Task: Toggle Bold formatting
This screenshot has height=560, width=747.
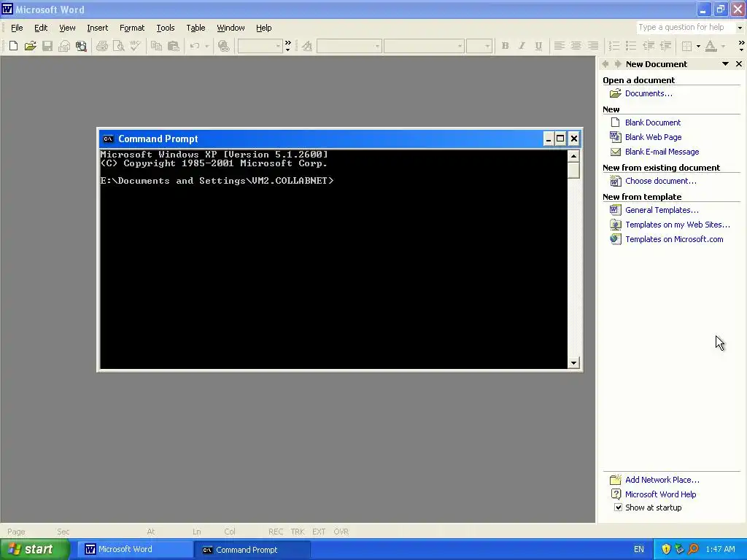Action: 505,46
